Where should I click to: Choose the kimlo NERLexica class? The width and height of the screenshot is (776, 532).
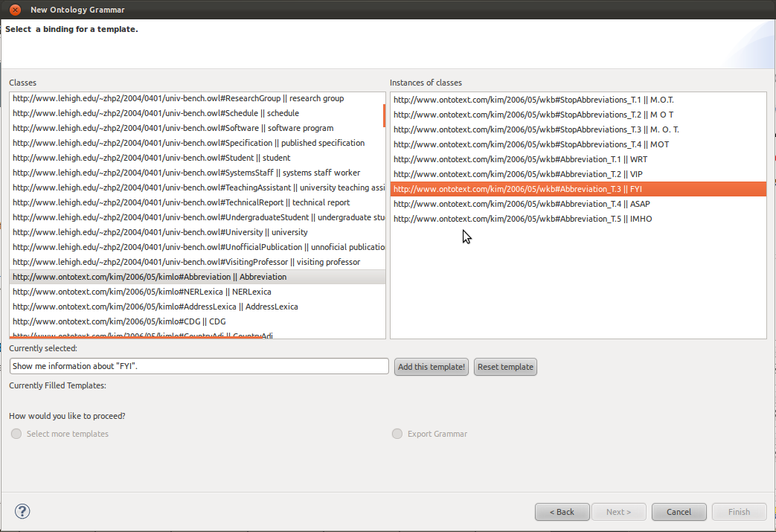pos(141,292)
